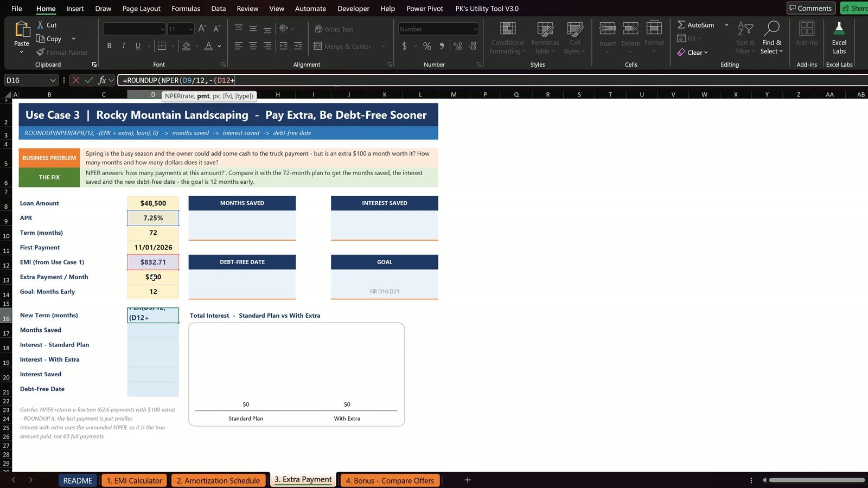Open Find & Select magnifier icon

pyautogui.click(x=771, y=29)
